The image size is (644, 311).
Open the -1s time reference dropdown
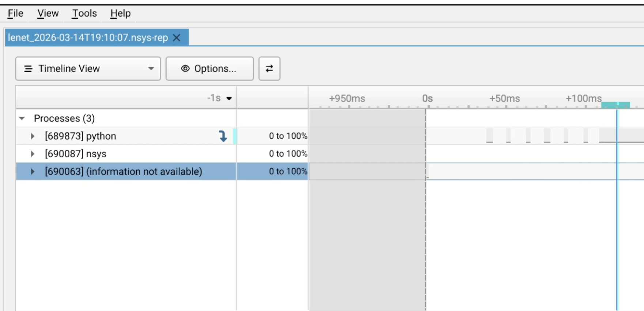(229, 98)
